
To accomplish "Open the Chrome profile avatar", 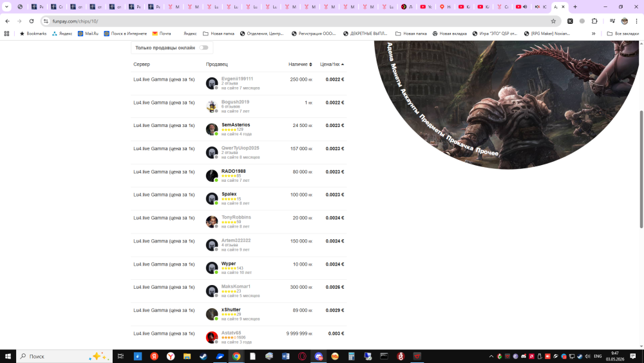I will 624,21.
